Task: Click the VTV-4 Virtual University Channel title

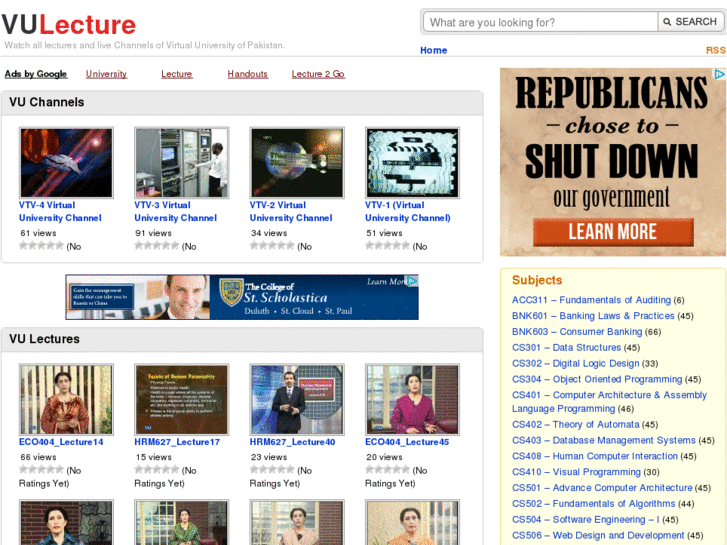Action: (60, 212)
